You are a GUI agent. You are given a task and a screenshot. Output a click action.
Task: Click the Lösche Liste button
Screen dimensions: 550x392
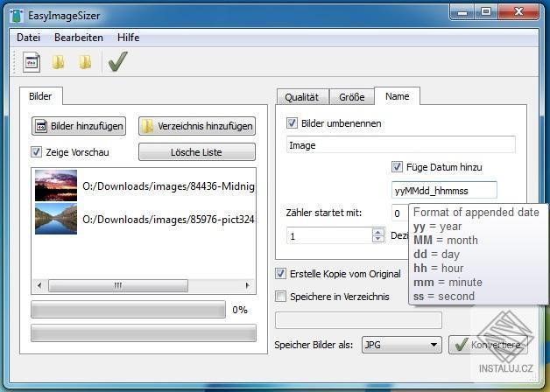197,152
